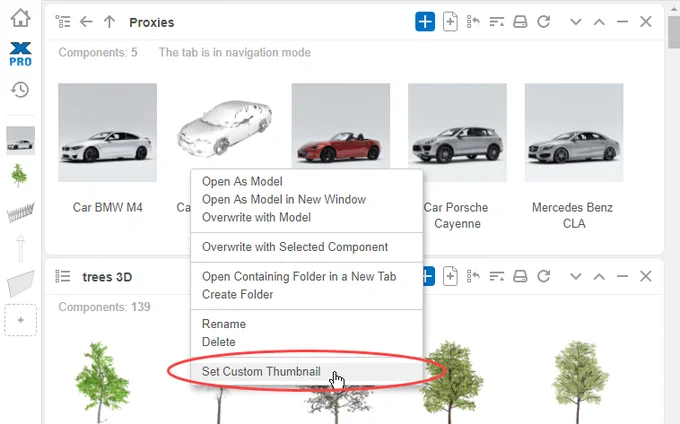The width and height of the screenshot is (680, 424).
Task: Click the drive icon in Proxies toolbar
Action: coord(520,22)
